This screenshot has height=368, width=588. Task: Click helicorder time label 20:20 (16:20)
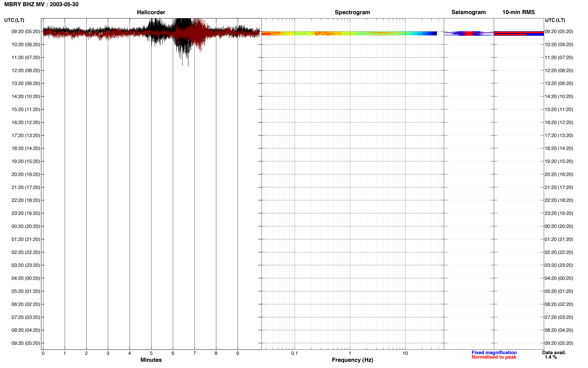tap(26, 174)
